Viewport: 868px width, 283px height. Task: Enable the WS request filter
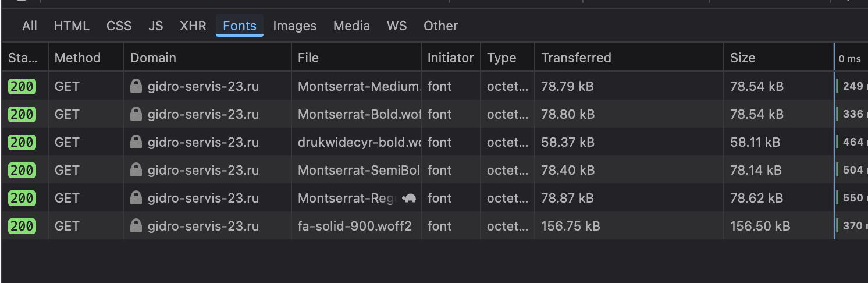coord(397,26)
